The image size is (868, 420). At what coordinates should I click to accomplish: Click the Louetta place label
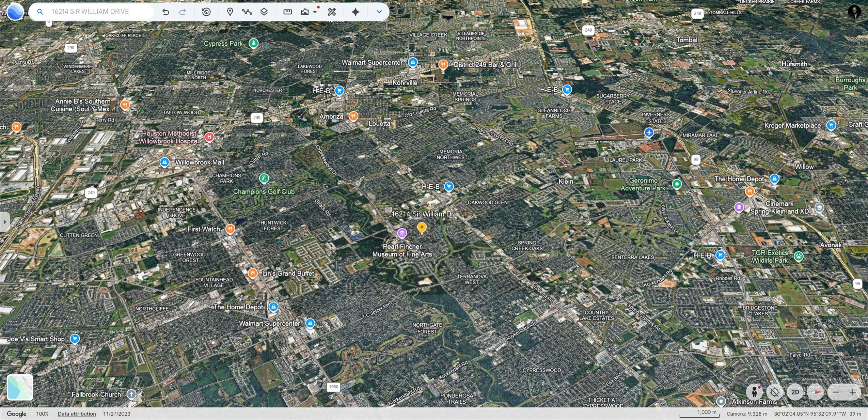(379, 123)
